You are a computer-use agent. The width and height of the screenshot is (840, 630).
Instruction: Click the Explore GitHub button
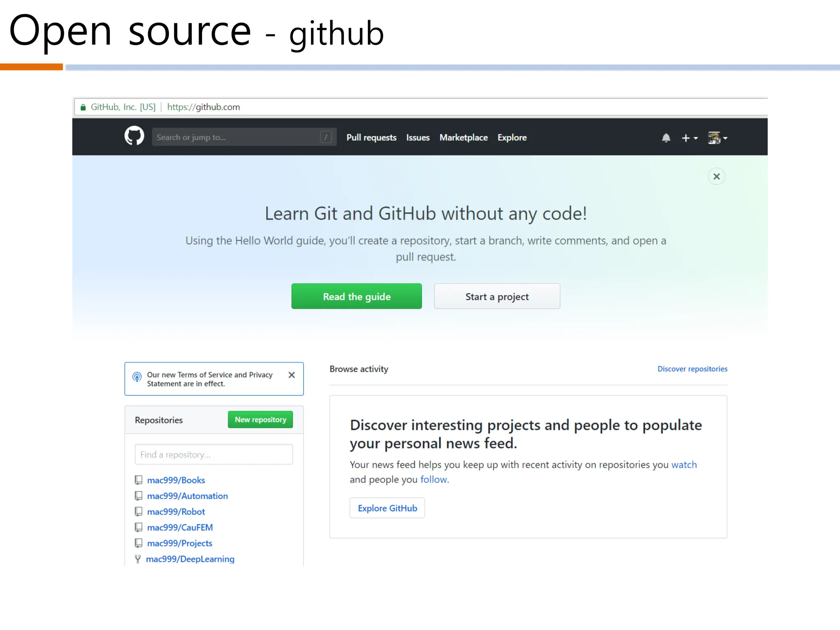point(387,508)
